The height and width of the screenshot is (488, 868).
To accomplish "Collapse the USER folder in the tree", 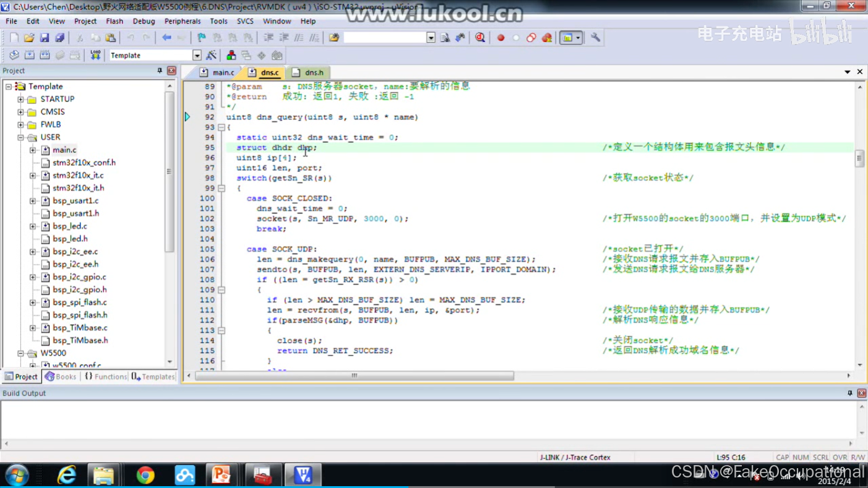I will click(20, 137).
